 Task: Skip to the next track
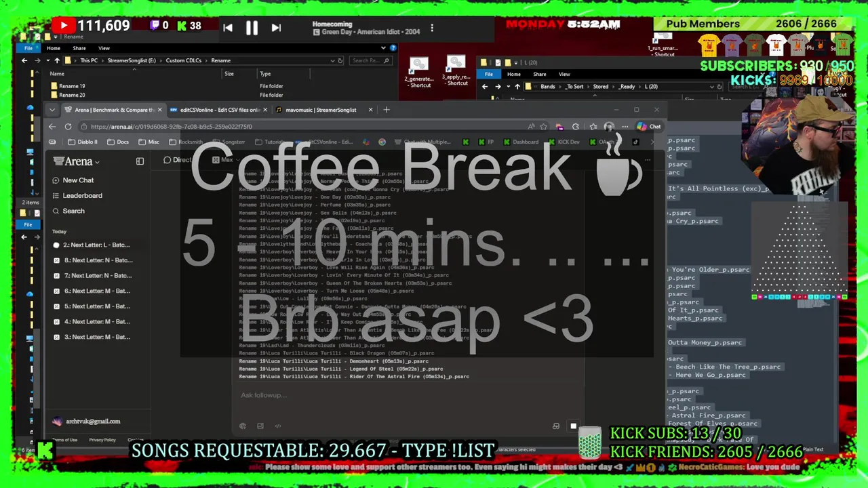pos(276,28)
